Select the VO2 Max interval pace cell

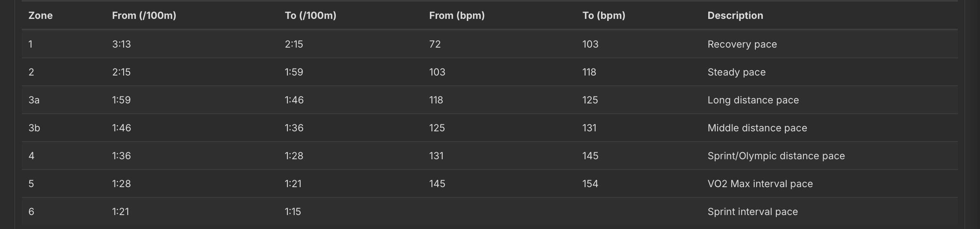coord(760,184)
